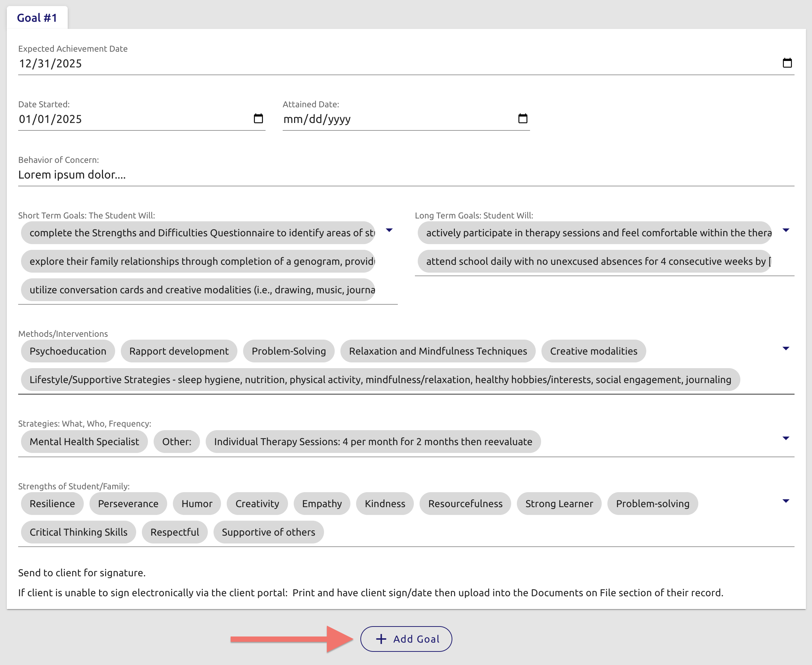The width and height of the screenshot is (812, 665).
Task: Click the Creative modalities chip
Action: [593, 351]
